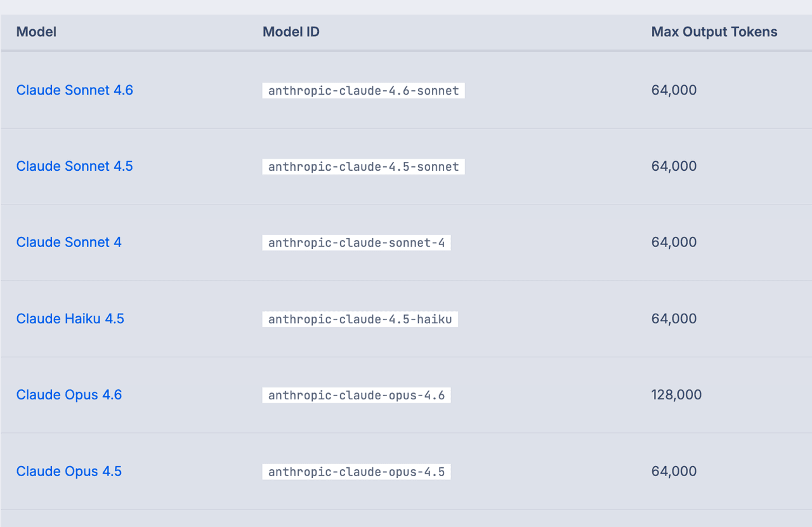
Task: Click the Model column header
Action: [37, 32]
